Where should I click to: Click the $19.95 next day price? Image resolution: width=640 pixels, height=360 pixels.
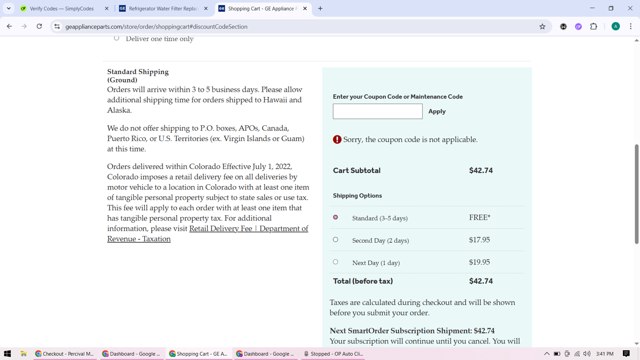(x=479, y=262)
